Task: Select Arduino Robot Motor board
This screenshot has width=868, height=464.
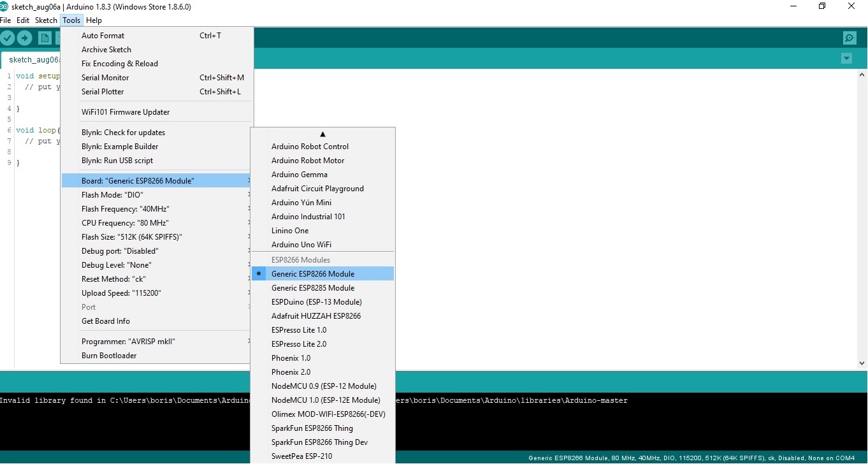Action: coord(322,161)
